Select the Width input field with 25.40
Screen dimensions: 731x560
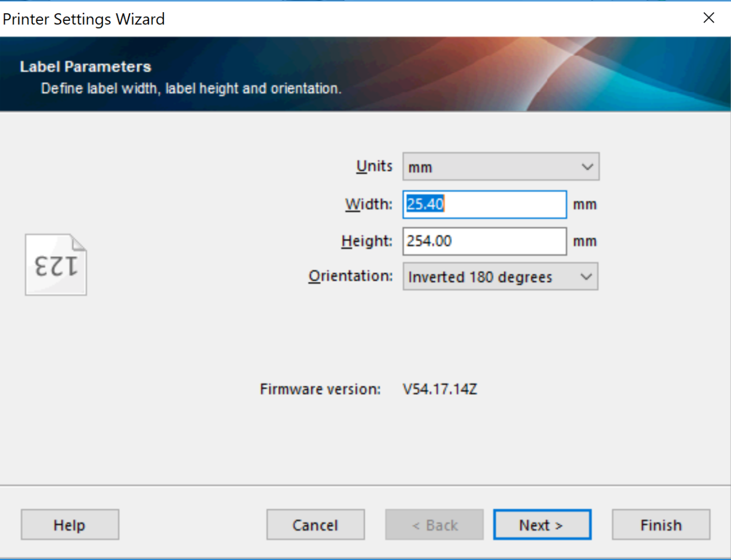[x=484, y=204]
